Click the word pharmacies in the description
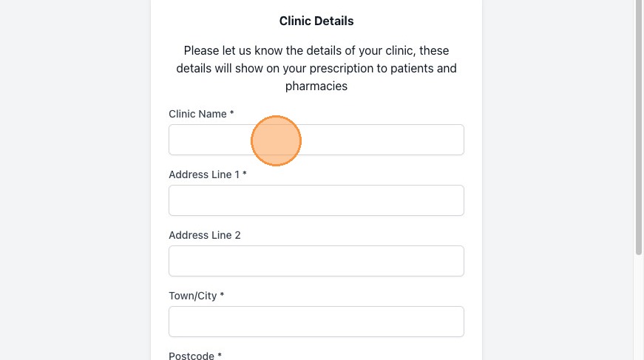 (316, 86)
